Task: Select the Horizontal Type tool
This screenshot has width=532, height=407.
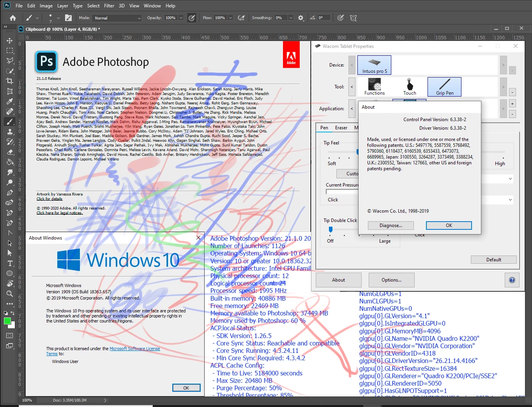Action: point(10,263)
